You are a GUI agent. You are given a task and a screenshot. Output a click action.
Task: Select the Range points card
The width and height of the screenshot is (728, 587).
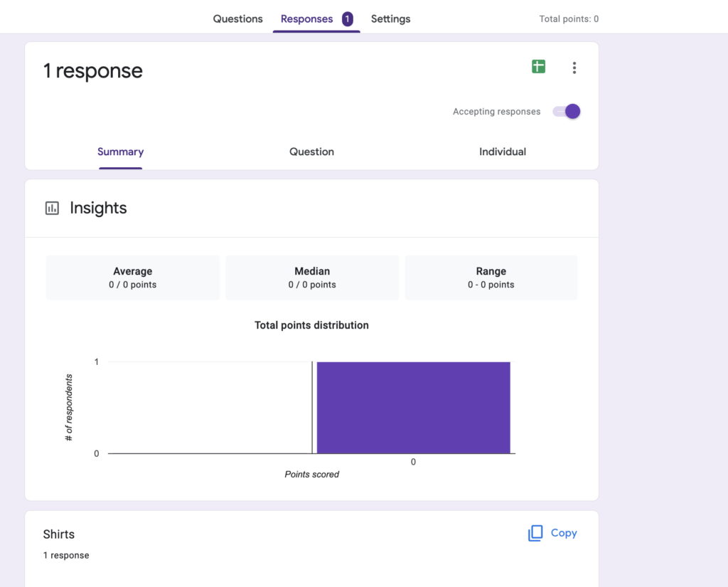(491, 277)
